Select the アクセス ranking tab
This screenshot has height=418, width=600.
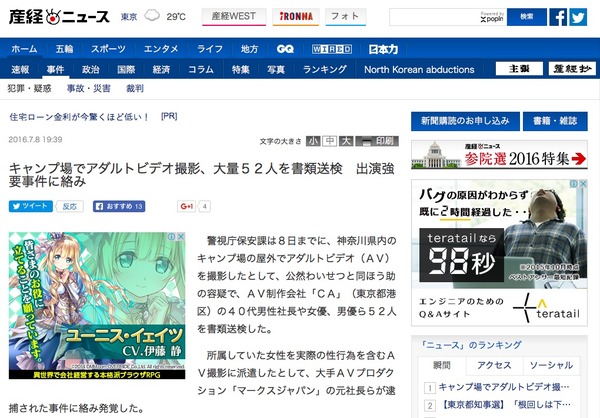click(x=494, y=365)
